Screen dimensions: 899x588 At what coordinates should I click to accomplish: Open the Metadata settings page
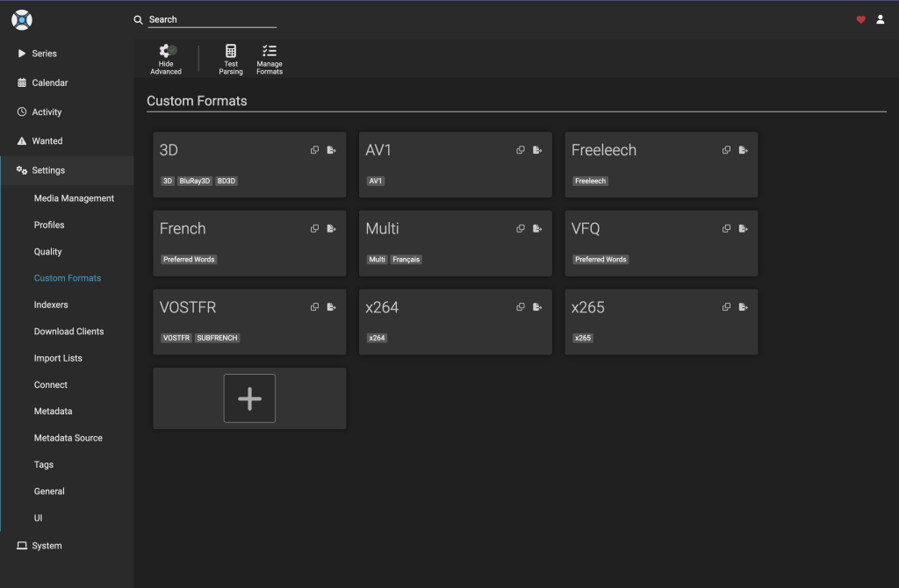coord(54,411)
